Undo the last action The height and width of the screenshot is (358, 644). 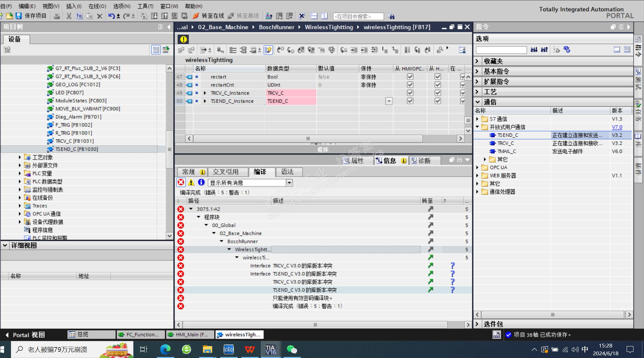coord(111,16)
